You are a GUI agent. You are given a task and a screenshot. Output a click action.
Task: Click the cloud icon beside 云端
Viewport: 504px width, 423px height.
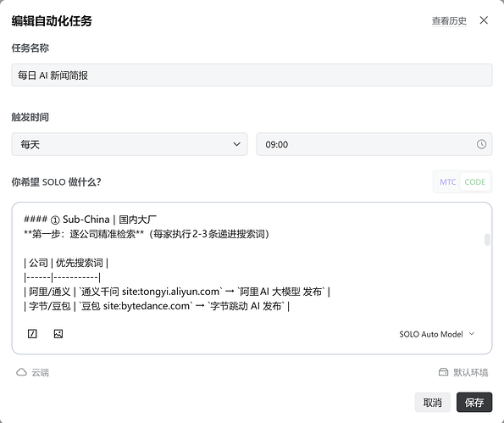click(21, 372)
